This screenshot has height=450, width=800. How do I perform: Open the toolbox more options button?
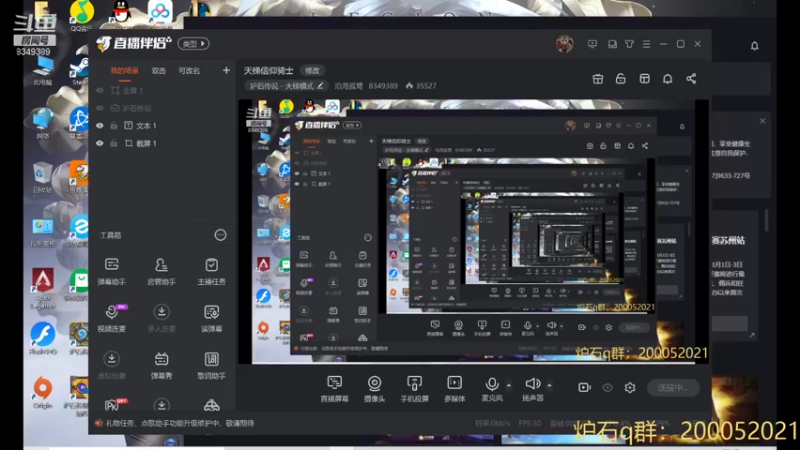220,235
